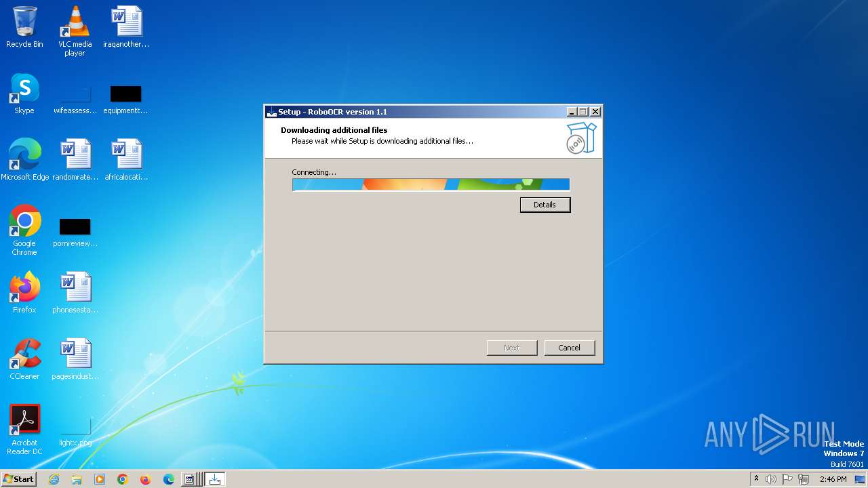Image resolution: width=868 pixels, height=488 pixels.
Task: Open Edge from the taskbar
Action: [x=169, y=479]
